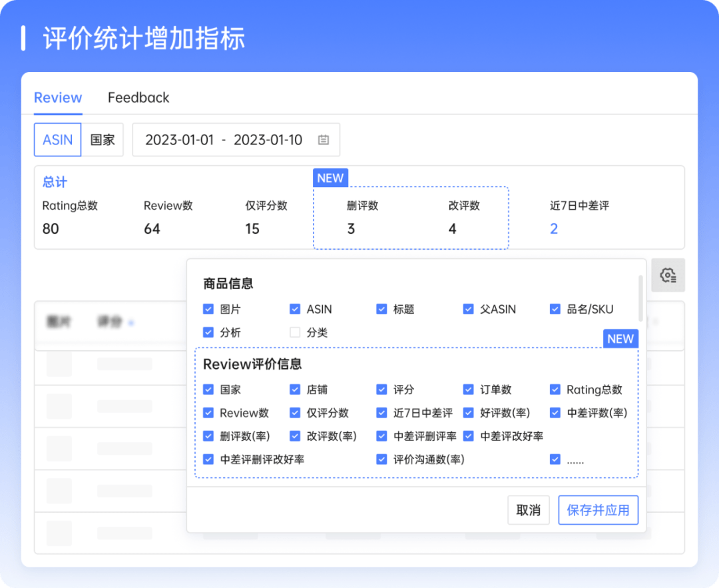719x588 pixels.
Task: Open the column settings gear icon
Action: pyautogui.click(x=668, y=275)
